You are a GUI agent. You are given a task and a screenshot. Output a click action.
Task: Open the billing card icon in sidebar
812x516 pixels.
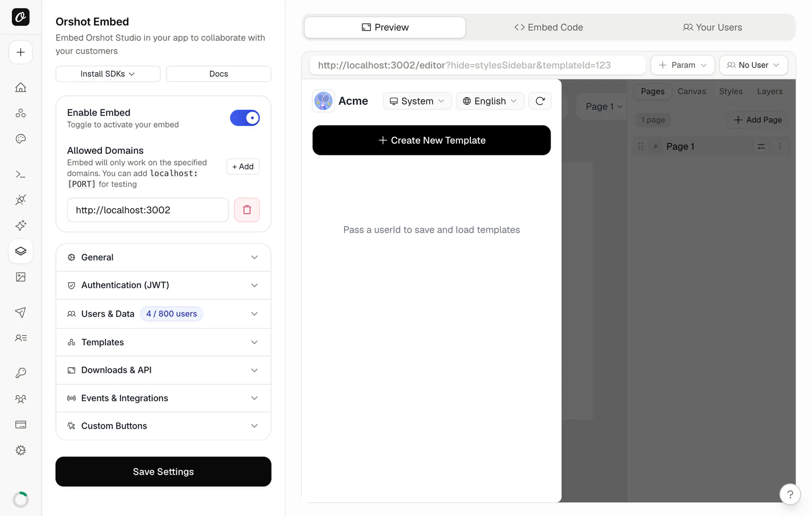(x=21, y=425)
